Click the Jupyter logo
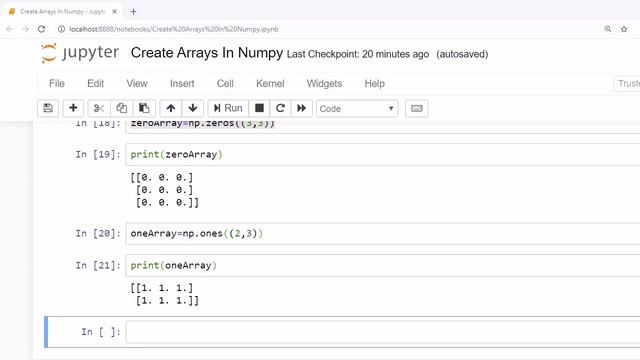Screen dimensions: 640x360 point(80,53)
